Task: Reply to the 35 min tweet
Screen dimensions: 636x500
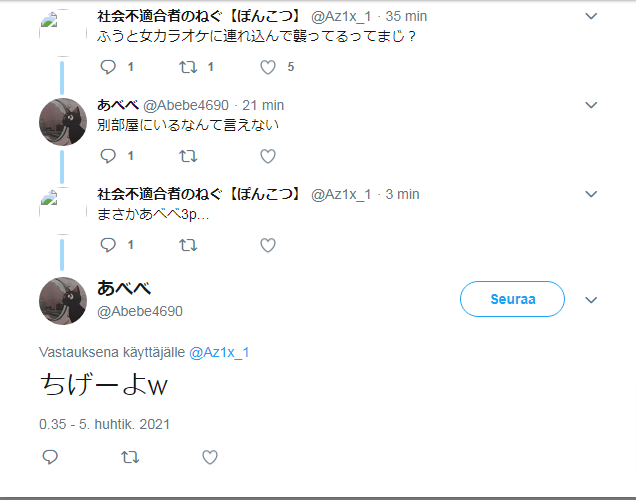Action: pyautogui.click(x=108, y=67)
